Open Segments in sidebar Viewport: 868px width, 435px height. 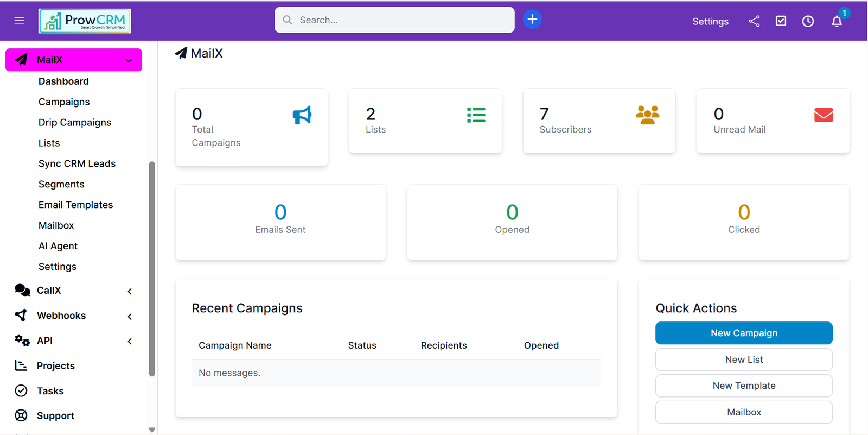(61, 184)
